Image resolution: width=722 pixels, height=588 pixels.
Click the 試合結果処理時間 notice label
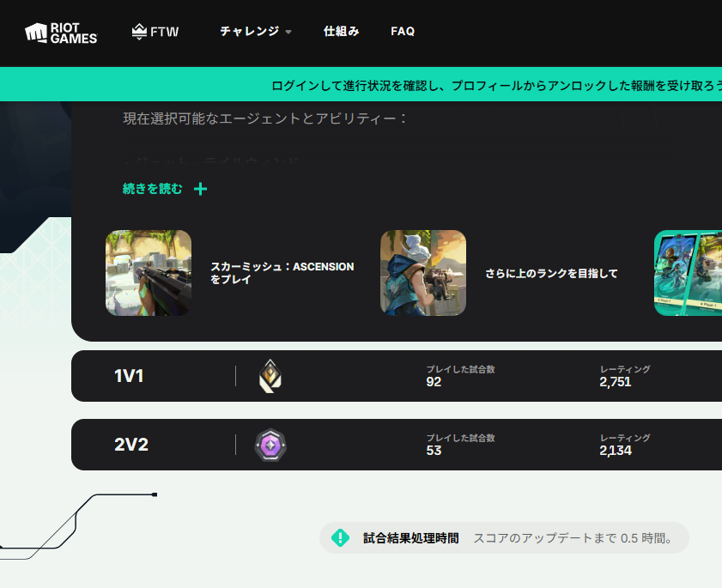(x=410, y=538)
